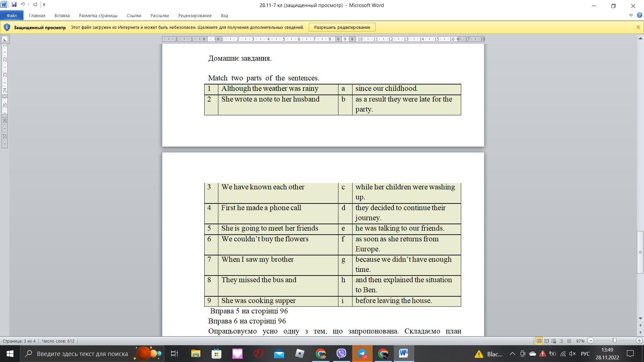Show hidden system tray icons

pos(512,354)
